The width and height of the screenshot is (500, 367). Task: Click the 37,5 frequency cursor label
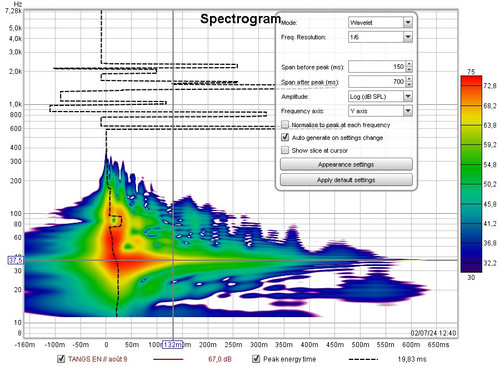(x=16, y=260)
